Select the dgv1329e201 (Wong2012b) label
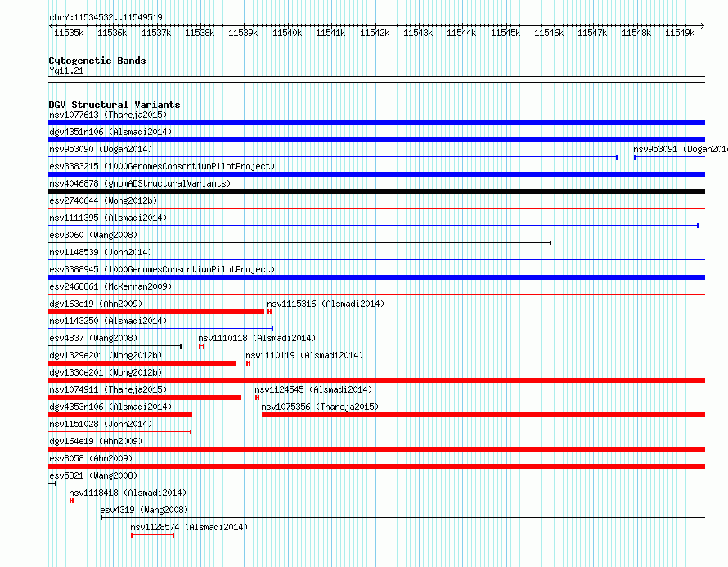 pyautogui.click(x=106, y=355)
